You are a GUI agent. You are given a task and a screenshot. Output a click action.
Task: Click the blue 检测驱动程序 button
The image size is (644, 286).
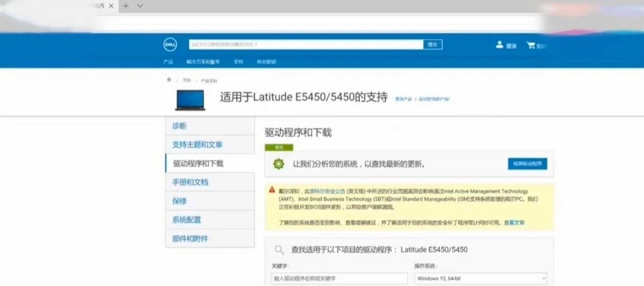click(528, 164)
